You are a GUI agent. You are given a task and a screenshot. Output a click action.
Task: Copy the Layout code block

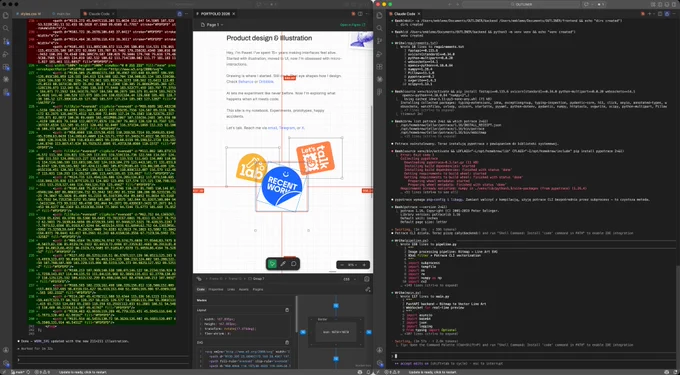(x=287, y=310)
